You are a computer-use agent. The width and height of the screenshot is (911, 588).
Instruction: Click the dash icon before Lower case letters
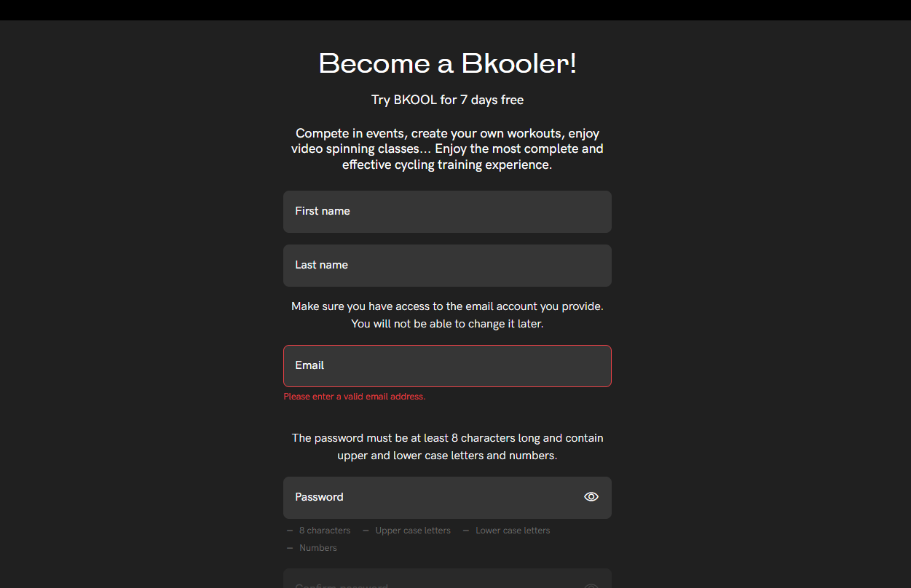click(466, 531)
